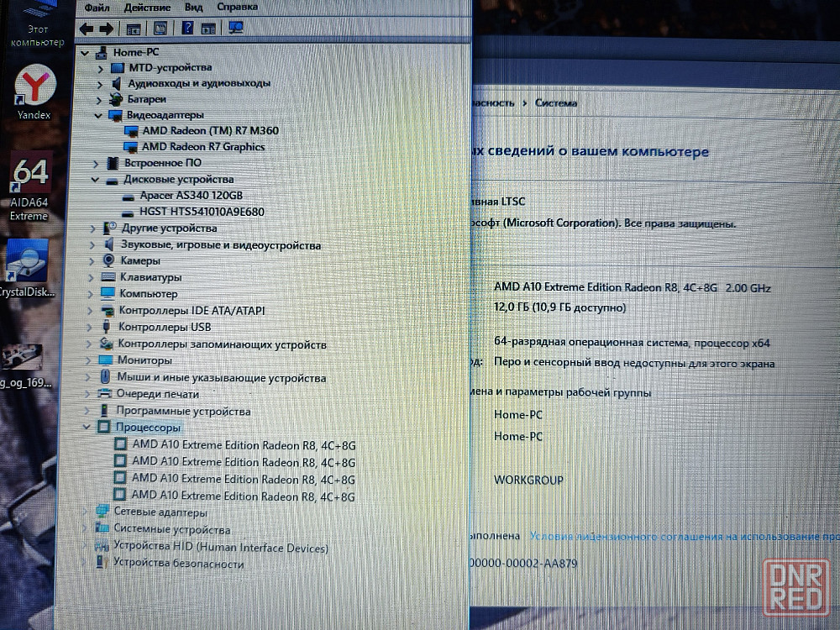Open the license agreement terms link
Image resolution: width=840 pixels, height=630 pixels.
(685, 536)
